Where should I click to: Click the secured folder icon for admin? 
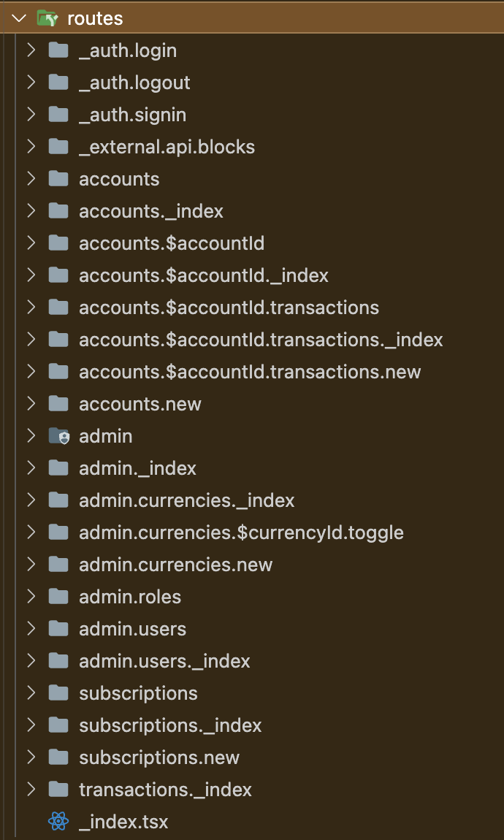click(x=58, y=435)
